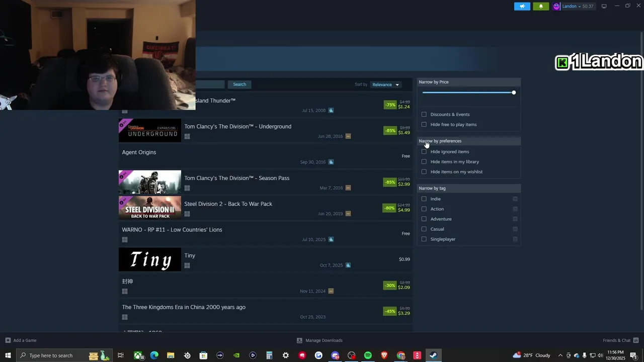The image size is (644, 362).
Task: Open Task View on the taskbar
Action: click(121, 355)
